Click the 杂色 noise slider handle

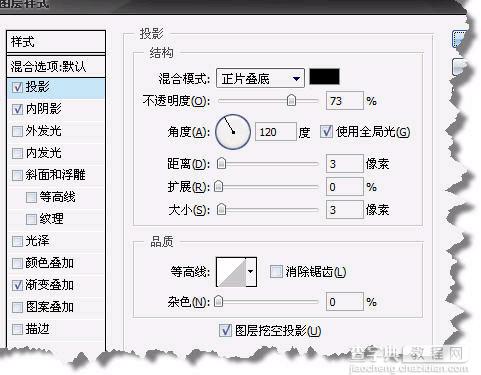coord(218,301)
